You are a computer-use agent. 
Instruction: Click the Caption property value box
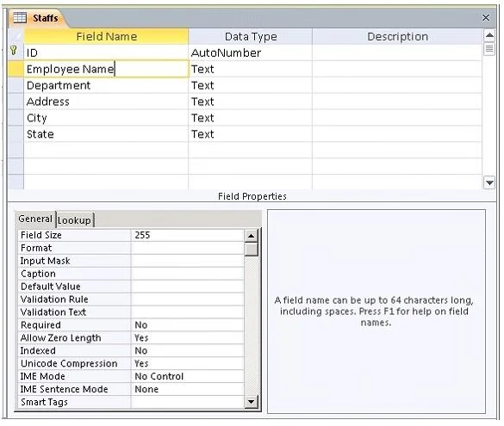(x=188, y=274)
